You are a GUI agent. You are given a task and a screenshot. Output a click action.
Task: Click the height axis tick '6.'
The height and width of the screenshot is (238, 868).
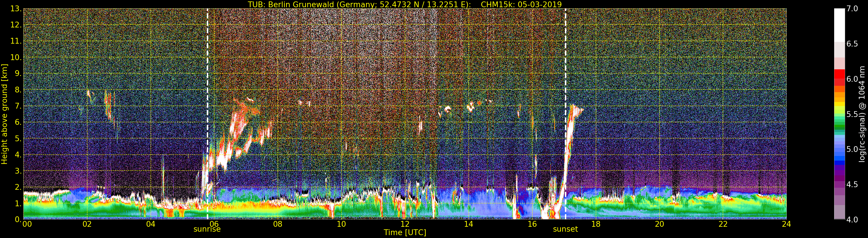(x=18, y=122)
